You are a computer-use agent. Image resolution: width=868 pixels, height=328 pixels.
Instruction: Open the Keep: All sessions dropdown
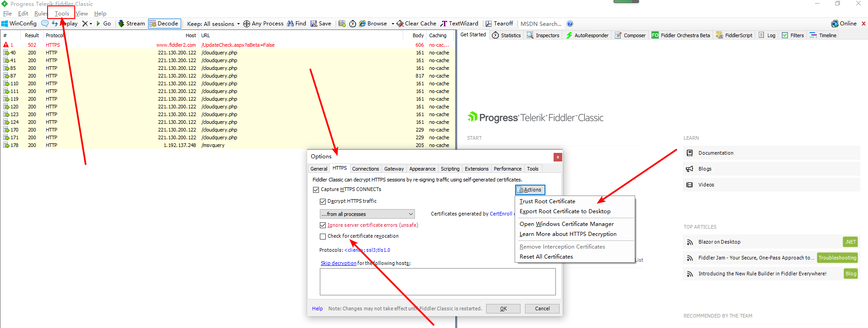(213, 24)
